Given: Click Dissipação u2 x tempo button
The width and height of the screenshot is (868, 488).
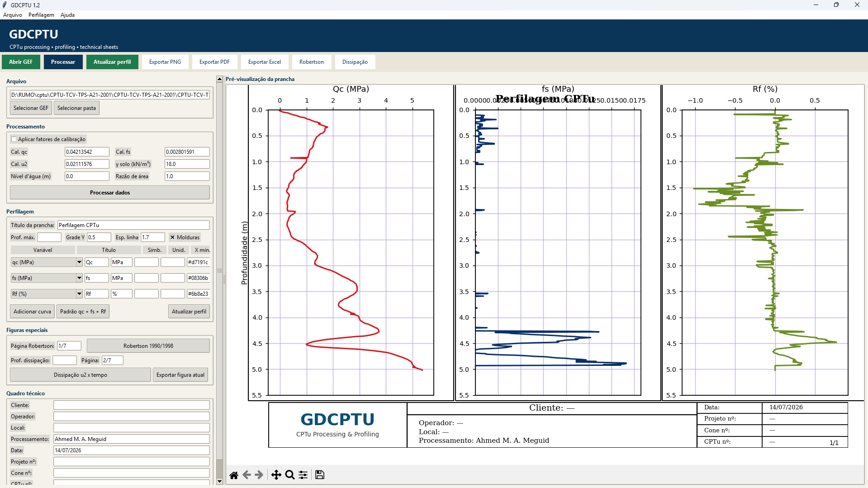Looking at the screenshot, I should [81, 375].
